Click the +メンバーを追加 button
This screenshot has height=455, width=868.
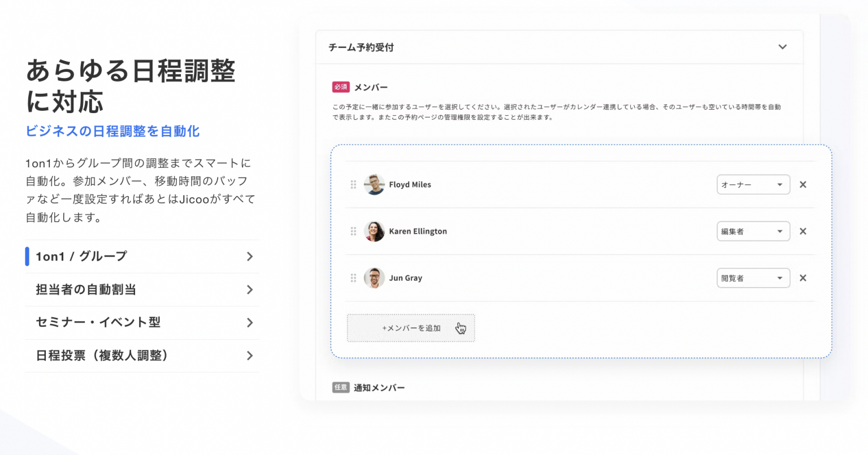coord(411,328)
